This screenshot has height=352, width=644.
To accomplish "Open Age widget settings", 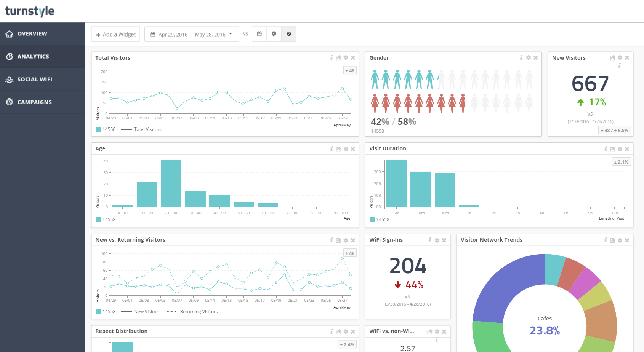I will (346, 149).
